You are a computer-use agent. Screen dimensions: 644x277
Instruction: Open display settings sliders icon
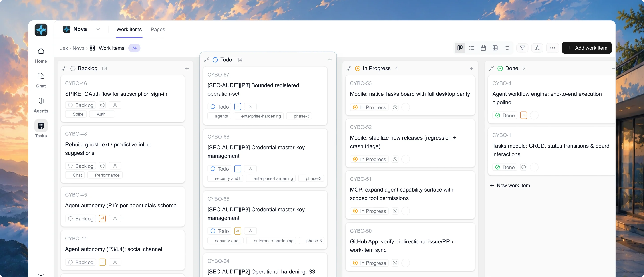click(537, 48)
